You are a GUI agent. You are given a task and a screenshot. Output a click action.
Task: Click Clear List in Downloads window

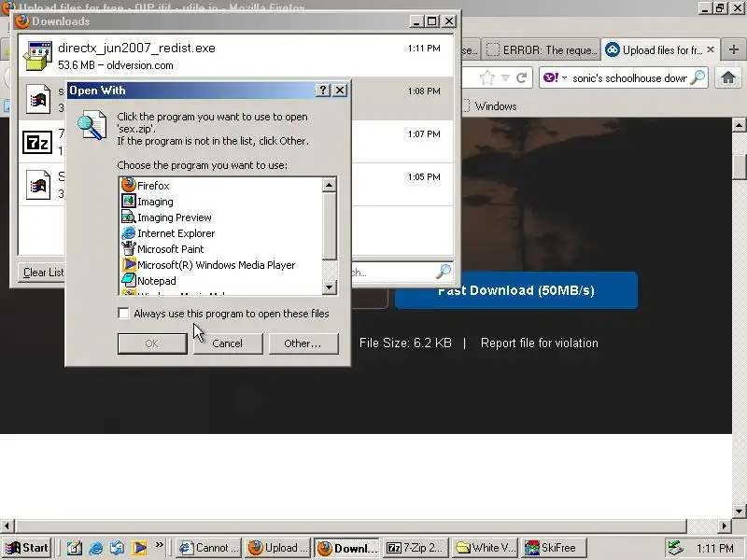point(43,273)
